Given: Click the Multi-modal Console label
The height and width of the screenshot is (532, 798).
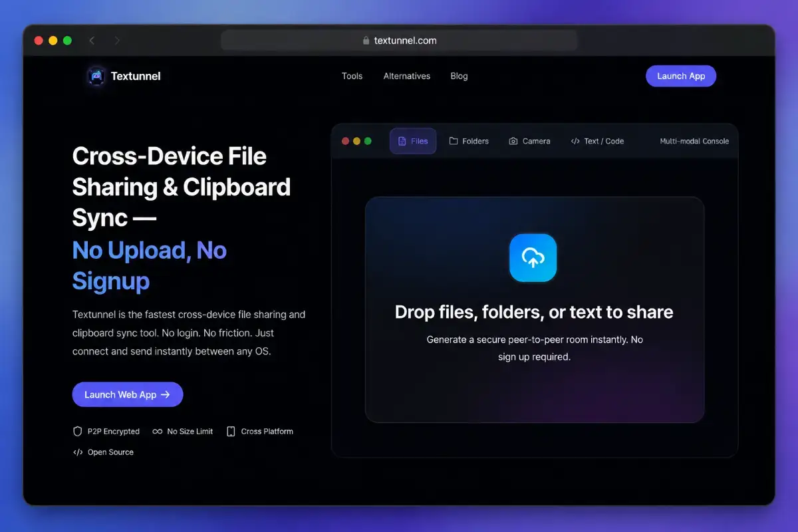Looking at the screenshot, I should pos(694,141).
